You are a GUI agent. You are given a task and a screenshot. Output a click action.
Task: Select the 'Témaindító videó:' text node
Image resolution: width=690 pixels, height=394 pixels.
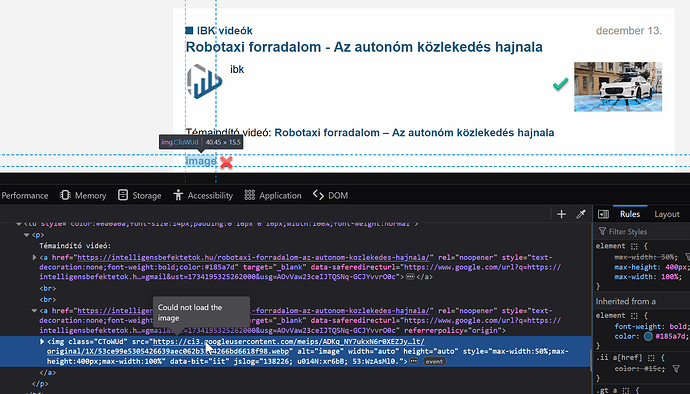click(75, 246)
